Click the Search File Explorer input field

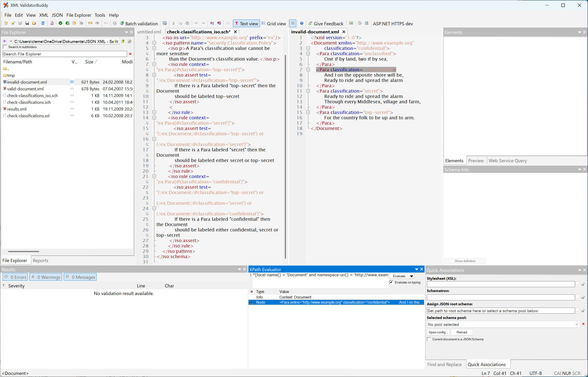[x=65, y=54]
